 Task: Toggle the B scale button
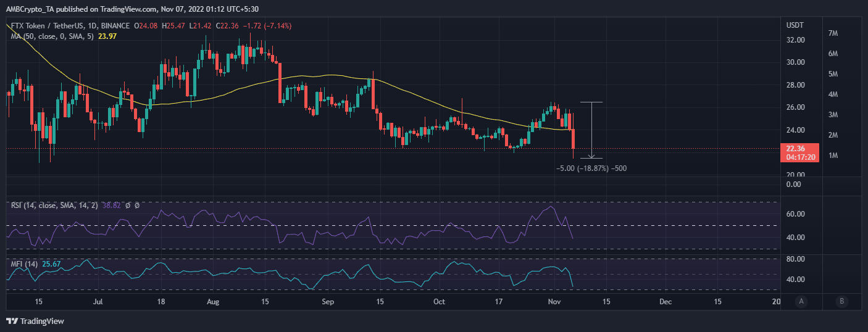[x=841, y=301]
